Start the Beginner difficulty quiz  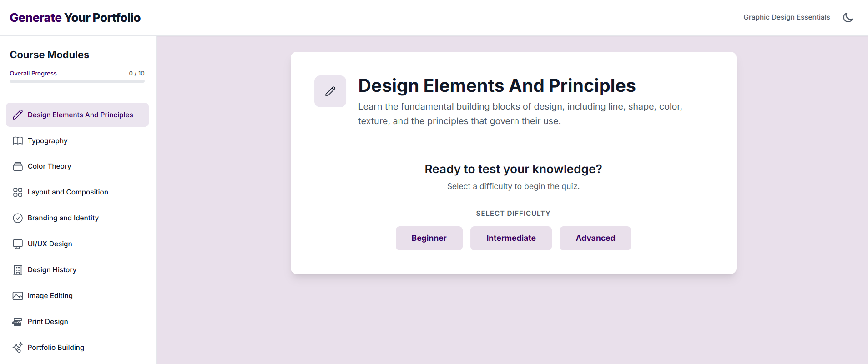coord(429,238)
